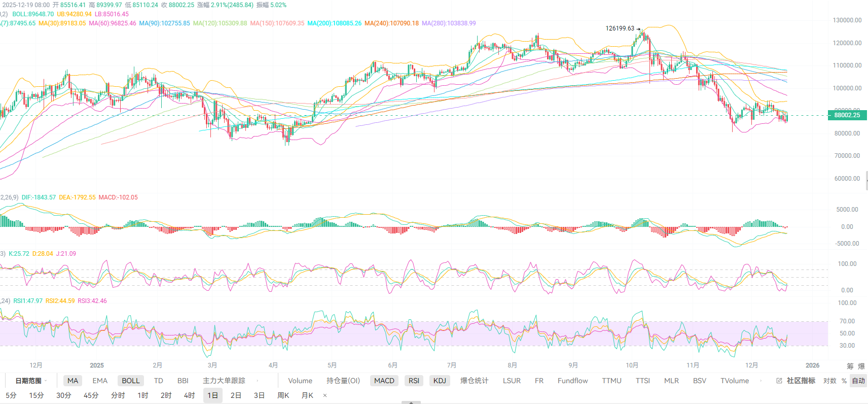Expand more main indicators after 主力大单跟踪
Image resolution: width=868 pixels, height=404 pixels.
258,381
